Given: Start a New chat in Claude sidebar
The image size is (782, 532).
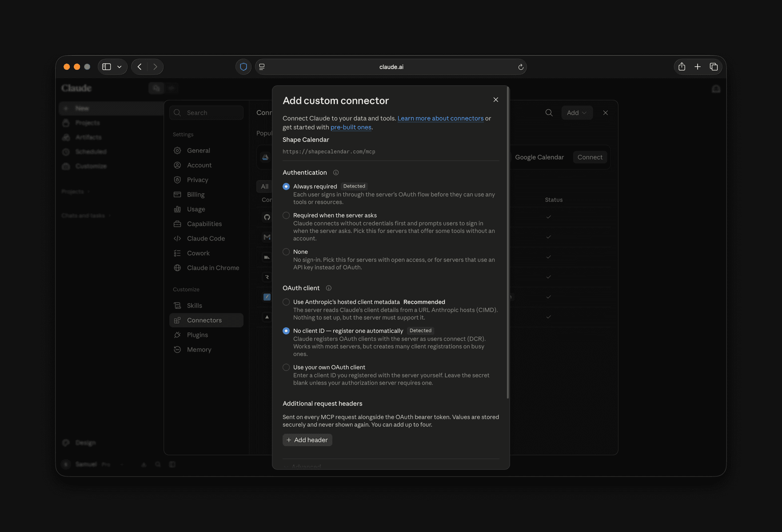Looking at the screenshot, I should (111, 108).
